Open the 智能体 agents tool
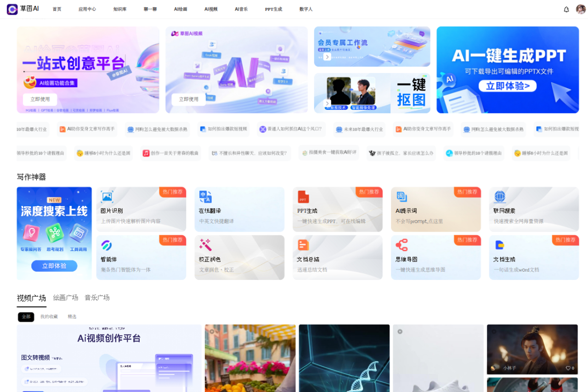 click(141, 257)
